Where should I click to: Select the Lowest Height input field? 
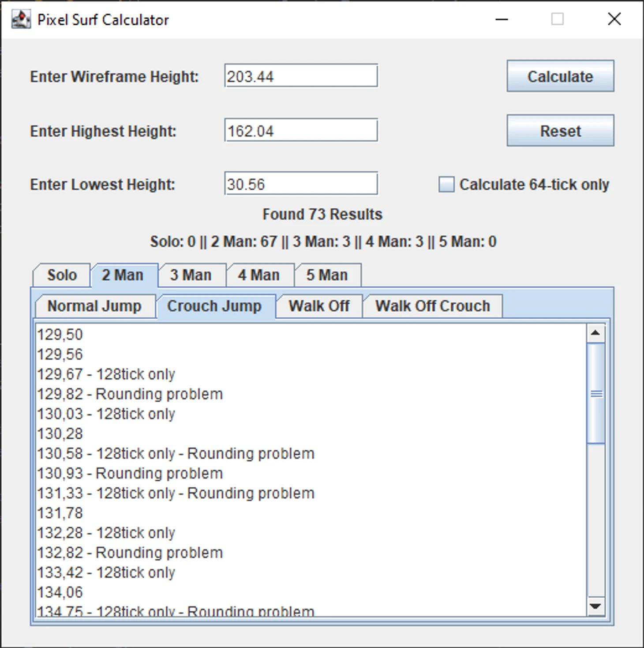click(301, 184)
